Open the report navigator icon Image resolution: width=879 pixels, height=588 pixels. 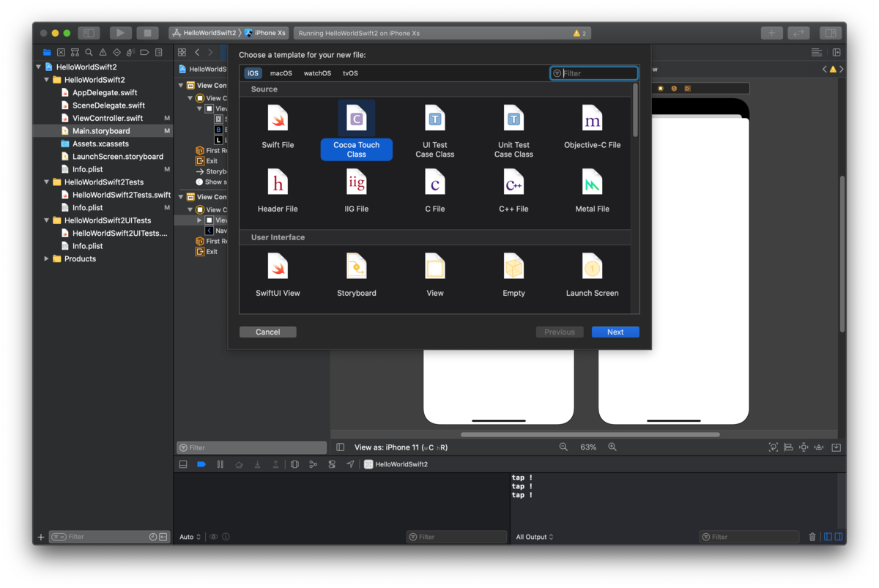coord(158,53)
